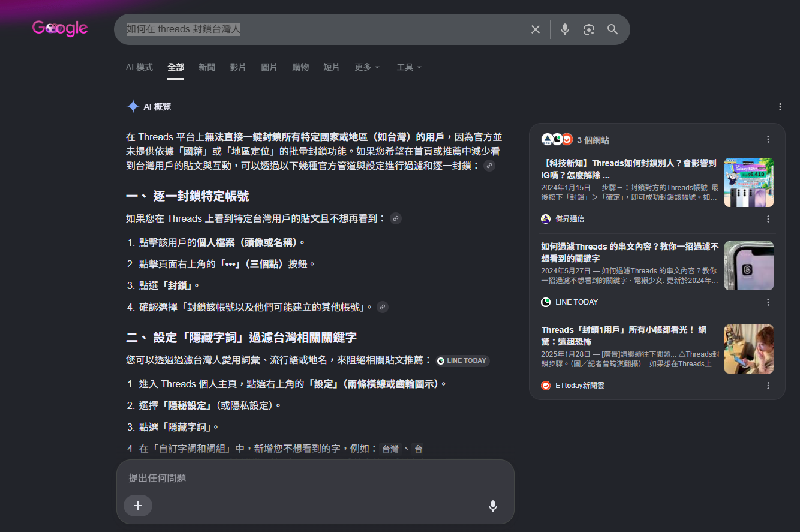Screen dimensions: 800x532
Task: Open the 購物 tab
Action: tap(300, 67)
